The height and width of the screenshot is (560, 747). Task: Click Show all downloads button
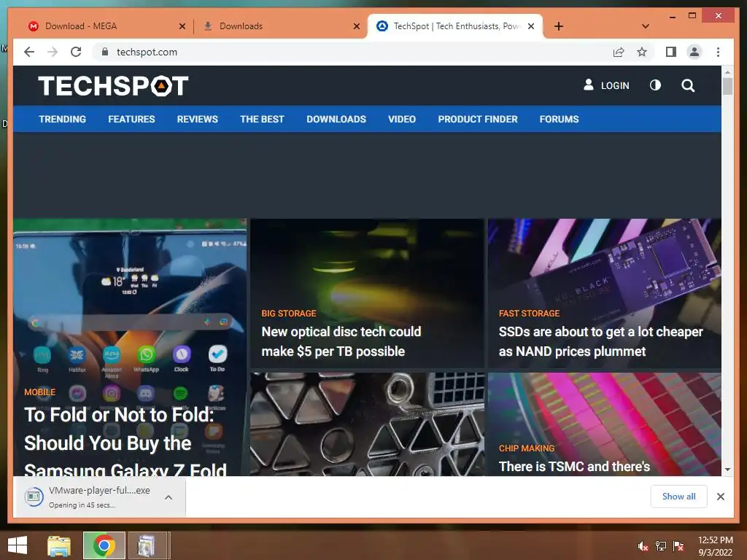point(679,497)
